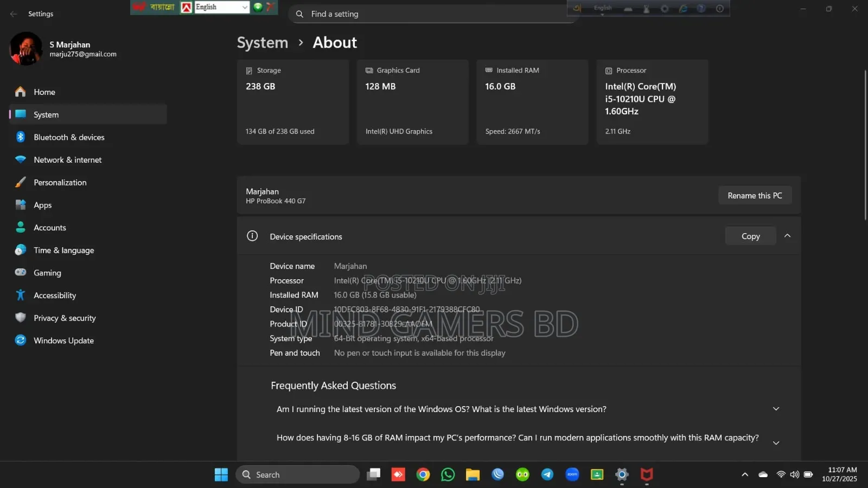Expand the RAM performance FAQ question

pyautogui.click(x=776, y=442)
